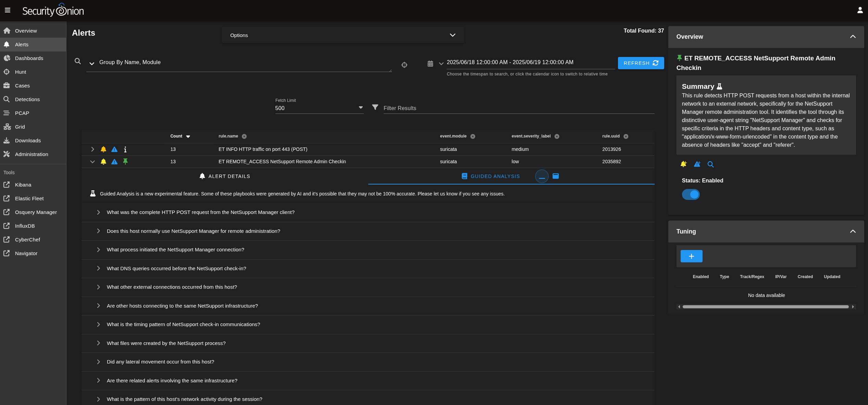Click the info icon on ET INFO row

[125, 150]
